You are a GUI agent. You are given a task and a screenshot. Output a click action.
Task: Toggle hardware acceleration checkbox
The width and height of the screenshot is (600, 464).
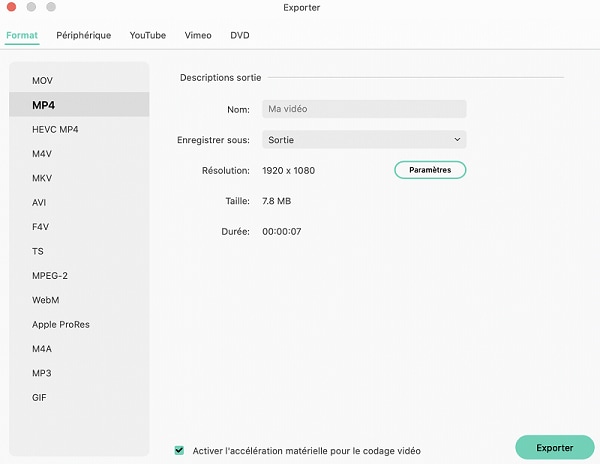179,450
